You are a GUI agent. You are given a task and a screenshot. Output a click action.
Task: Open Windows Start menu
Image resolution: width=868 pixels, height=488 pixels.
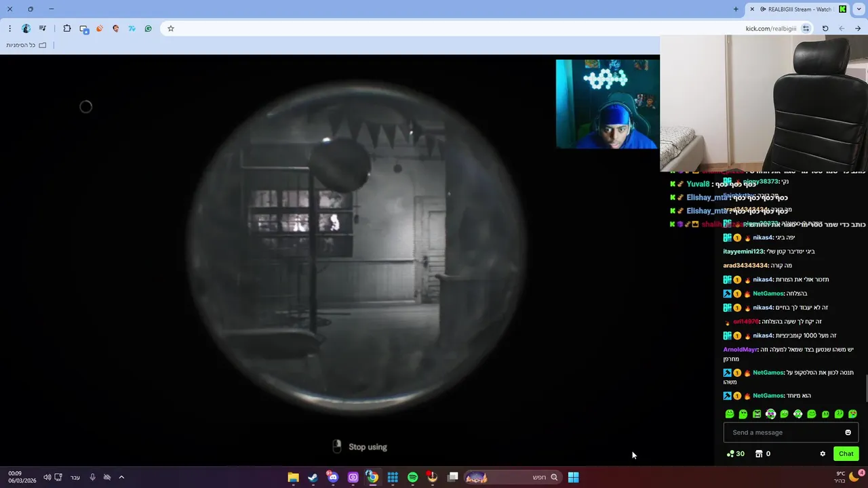coord(573,477)
